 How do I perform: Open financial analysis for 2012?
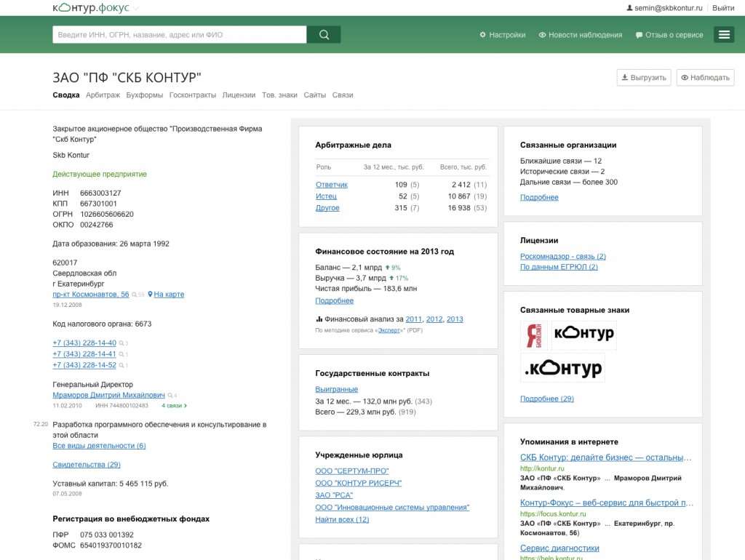coord(434,319)
